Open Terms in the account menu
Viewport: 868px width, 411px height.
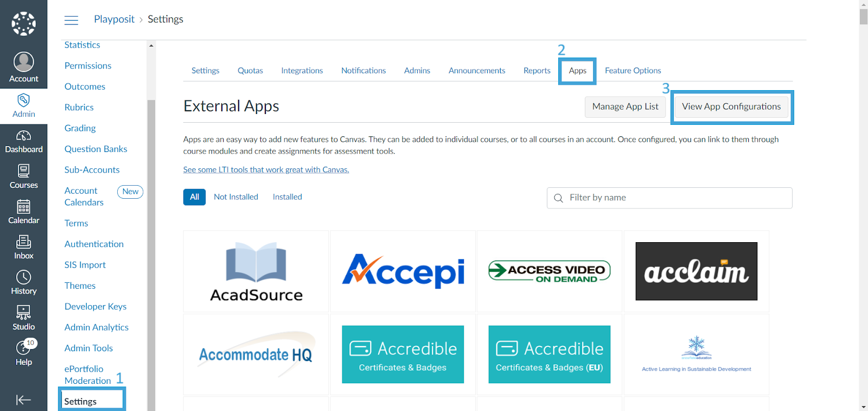(76, 223)
